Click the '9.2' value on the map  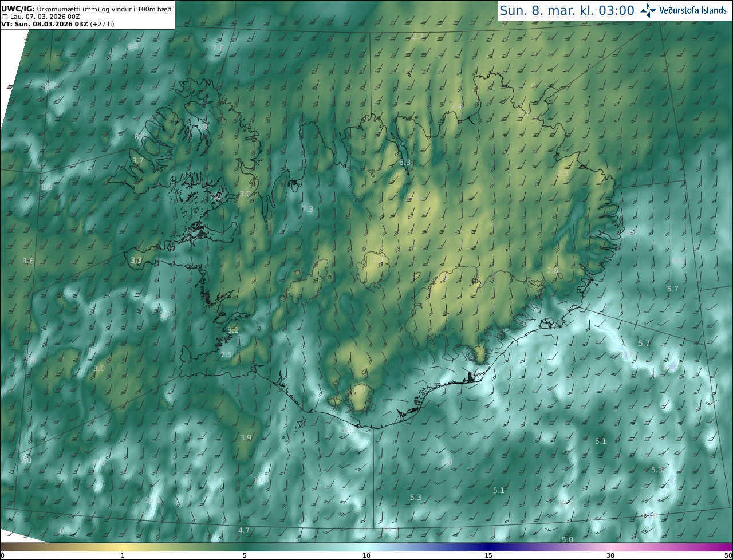click(165, 314)
